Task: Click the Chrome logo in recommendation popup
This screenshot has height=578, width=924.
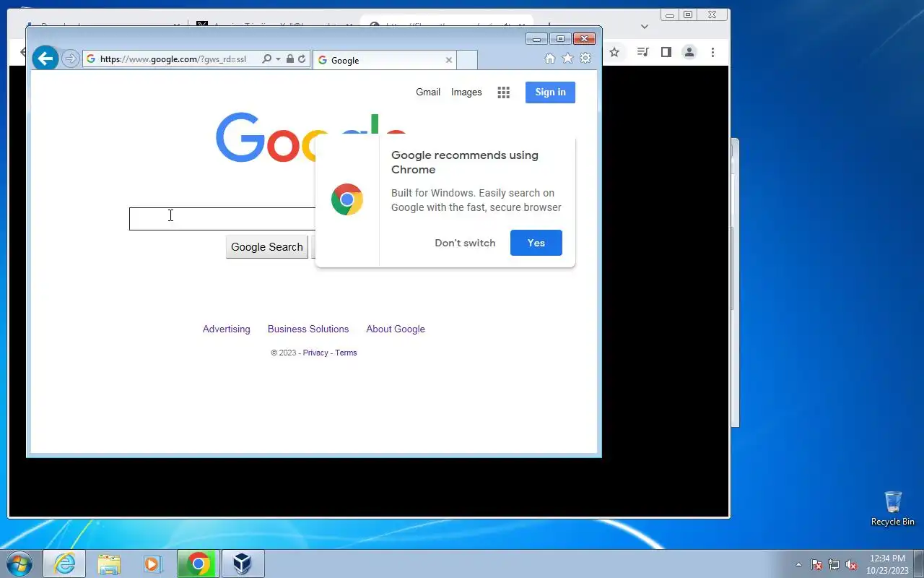Action: pyautogui.click(x=347, y=199)
